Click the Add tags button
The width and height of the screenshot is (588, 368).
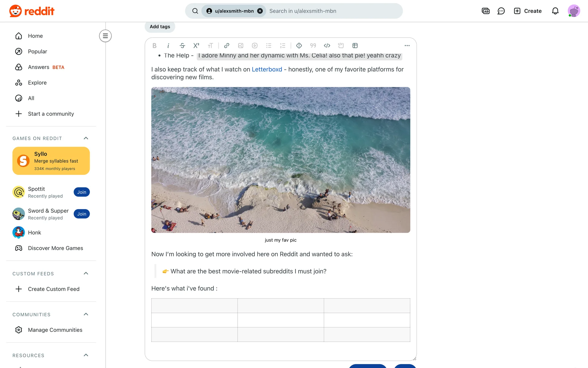(x=160, y=27)
